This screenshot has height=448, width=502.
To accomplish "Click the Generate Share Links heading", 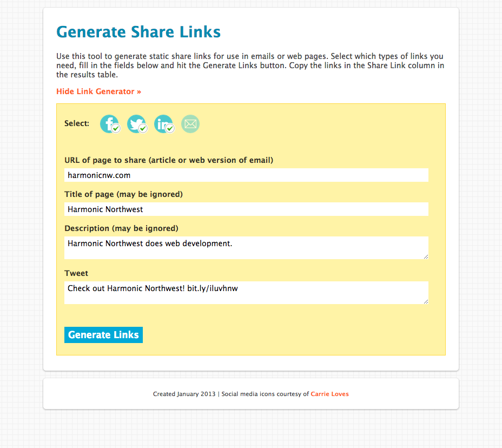I will pos(138,32).
